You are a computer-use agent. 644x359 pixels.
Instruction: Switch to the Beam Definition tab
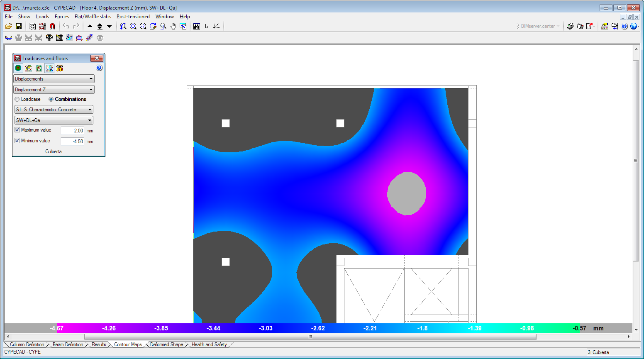(x=68, y=344)
